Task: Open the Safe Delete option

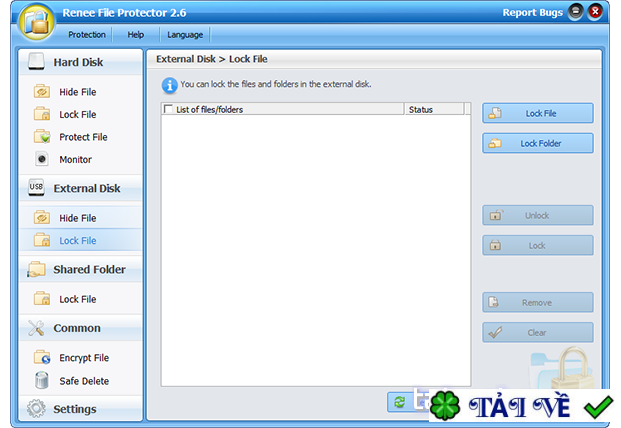Action: click(x=84, y=381)
